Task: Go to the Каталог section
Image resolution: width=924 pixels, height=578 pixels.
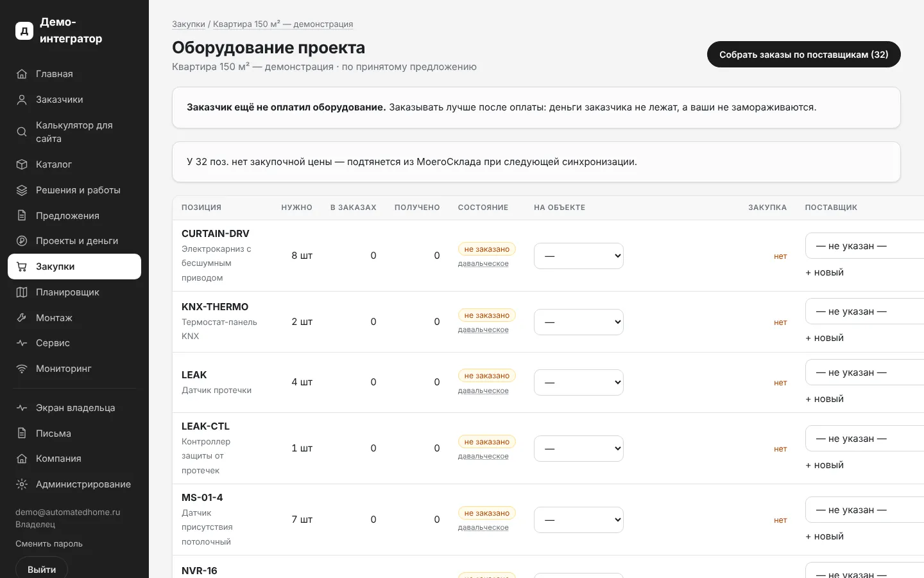Action: (74, 164)
